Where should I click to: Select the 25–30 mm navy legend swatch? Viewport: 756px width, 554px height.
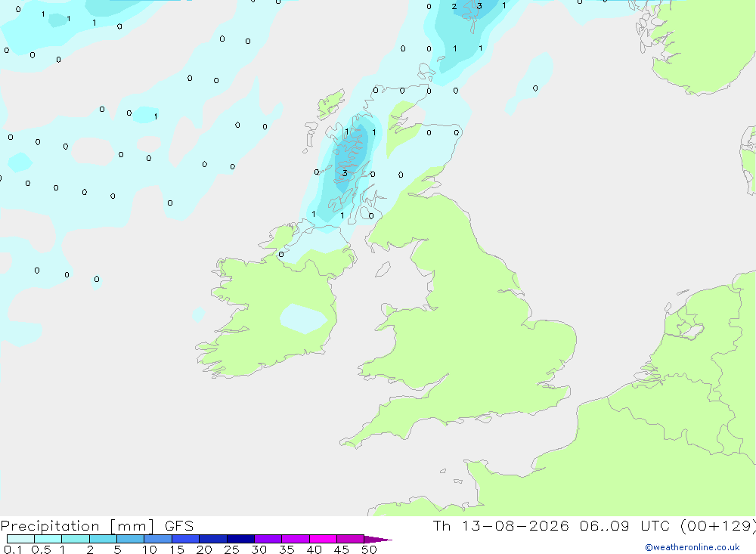coord(240,539)
